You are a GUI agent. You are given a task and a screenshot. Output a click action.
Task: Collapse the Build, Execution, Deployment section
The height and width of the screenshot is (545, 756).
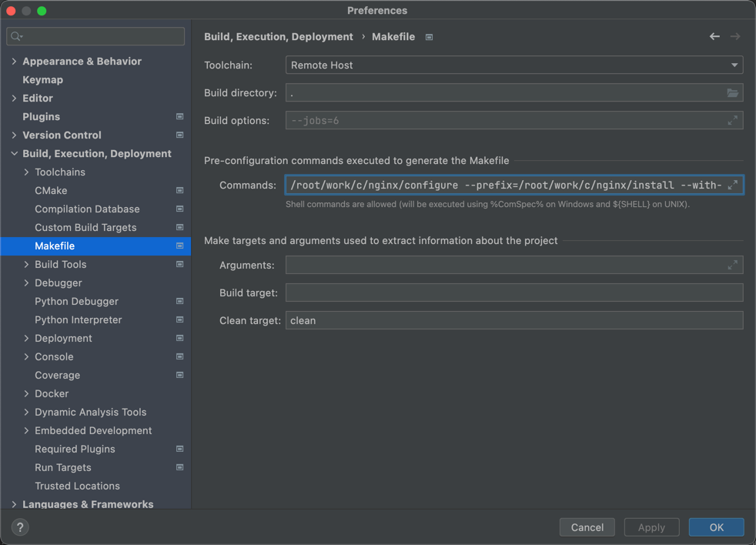point(14,154)
